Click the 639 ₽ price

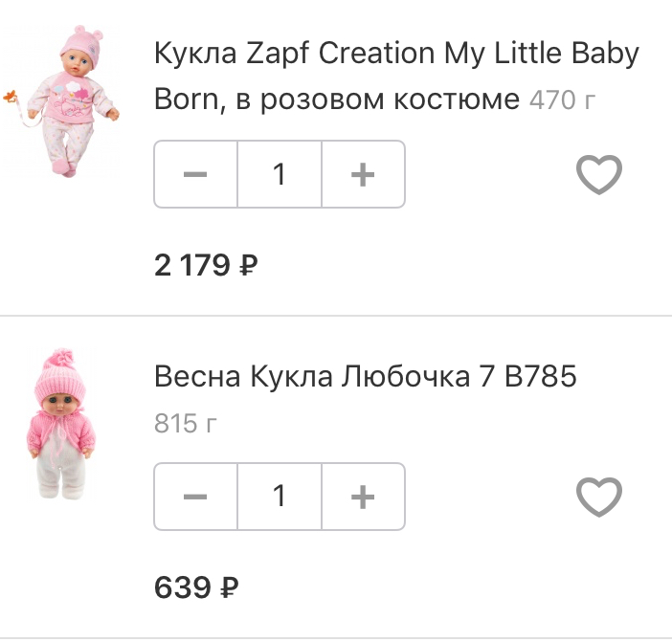coord(196,586)
